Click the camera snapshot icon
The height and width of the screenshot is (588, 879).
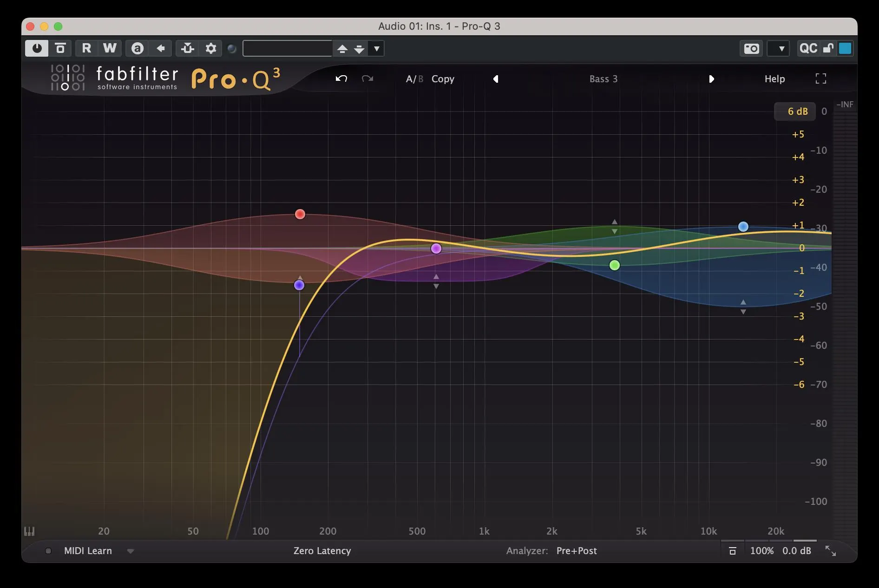(751, 48)
